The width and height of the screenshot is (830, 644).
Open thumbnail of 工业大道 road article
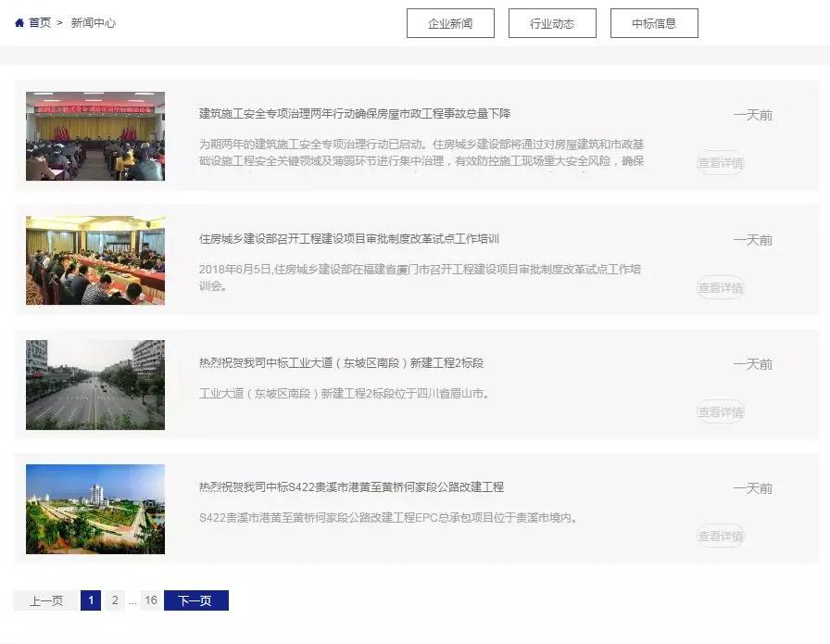[95, 385]
